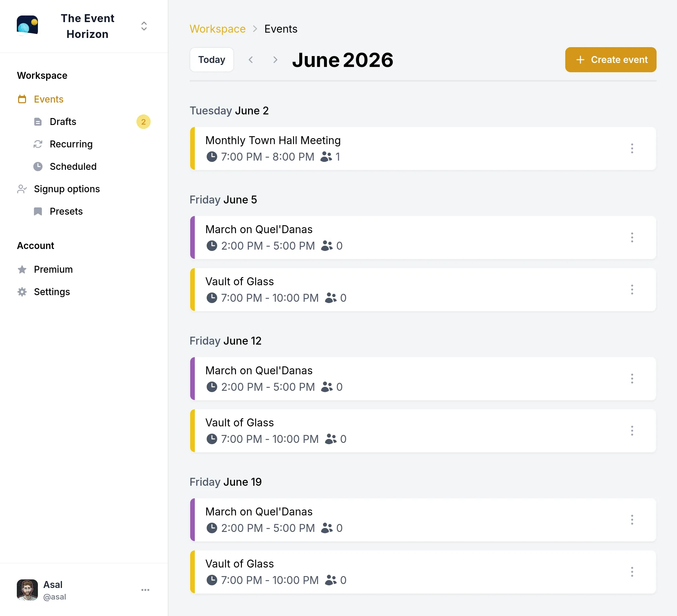Click the June 2026 month title
Image resolution: width=677 pixels, height=616 pixels.
pyautogui.click(x=342, y=60)
